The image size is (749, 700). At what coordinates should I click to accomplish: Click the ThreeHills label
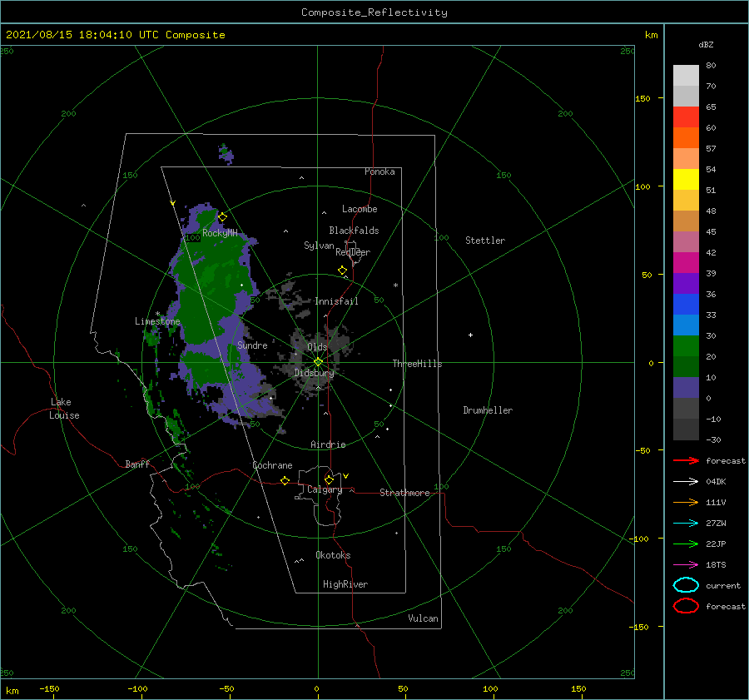click(x=418, y=364)
